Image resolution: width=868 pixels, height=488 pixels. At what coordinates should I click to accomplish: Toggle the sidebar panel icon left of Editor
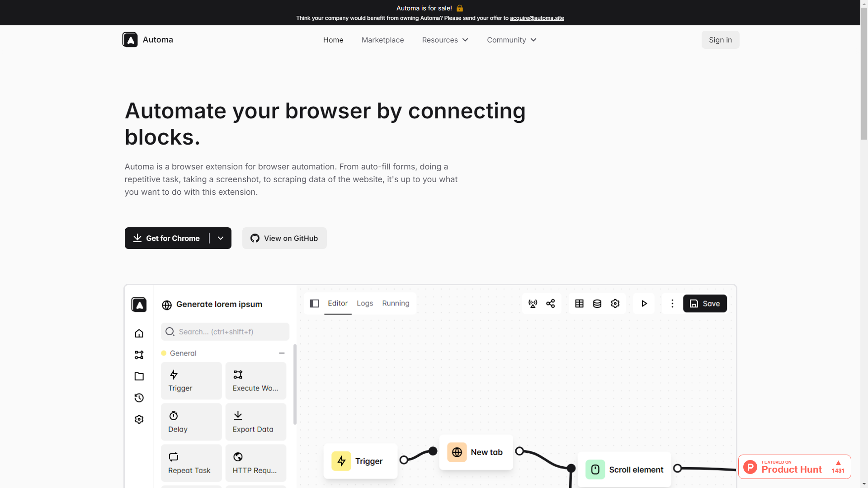click(315, 304)
